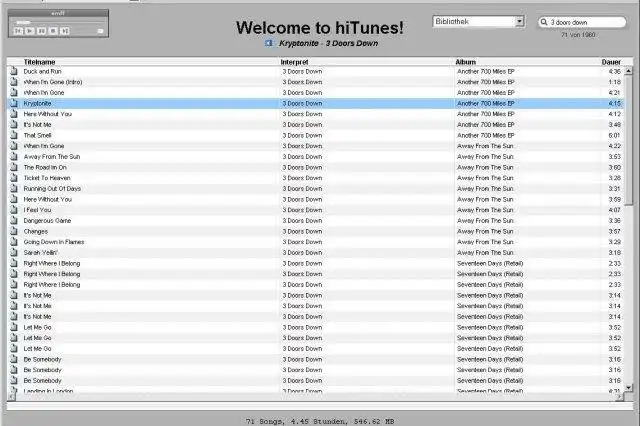The height and width of the screenshot is (426, 640).
Task: Click the '71 von 1980' result count
Action: [578, 35]
